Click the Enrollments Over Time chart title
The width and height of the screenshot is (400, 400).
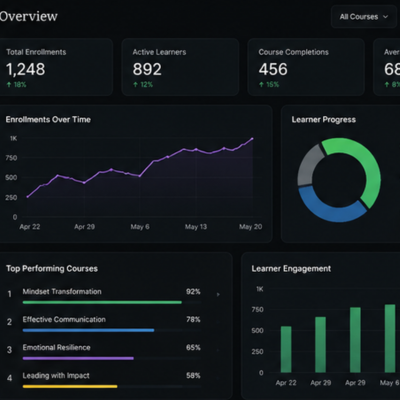click(x=48, y=120)
